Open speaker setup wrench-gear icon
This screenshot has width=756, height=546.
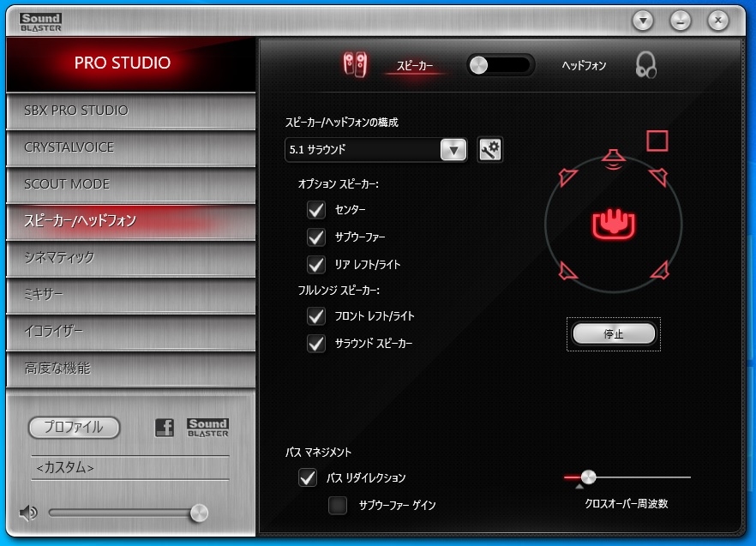490,149
